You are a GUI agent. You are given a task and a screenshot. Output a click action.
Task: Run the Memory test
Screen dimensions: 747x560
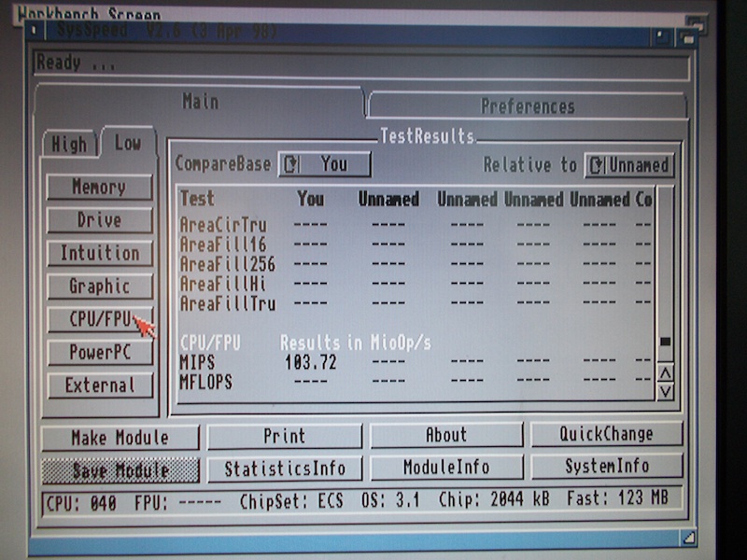coord(99,187)
